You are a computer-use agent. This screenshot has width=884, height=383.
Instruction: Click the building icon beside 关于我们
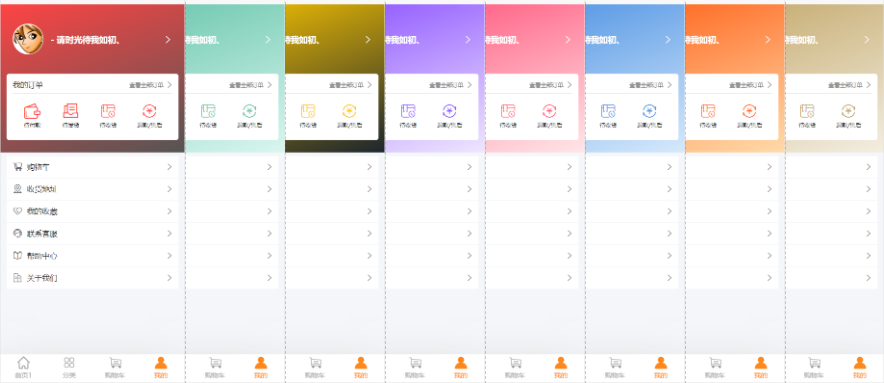[17, 278]
